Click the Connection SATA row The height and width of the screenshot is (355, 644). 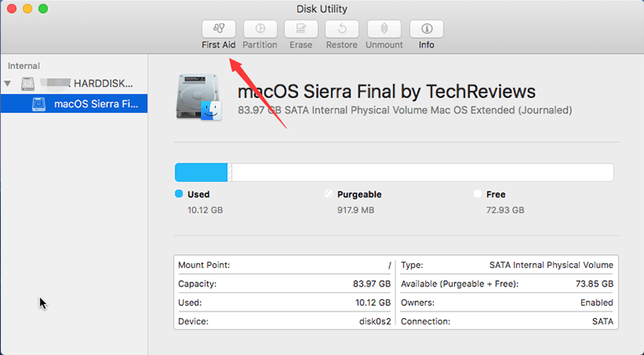(x=507, y=321)
